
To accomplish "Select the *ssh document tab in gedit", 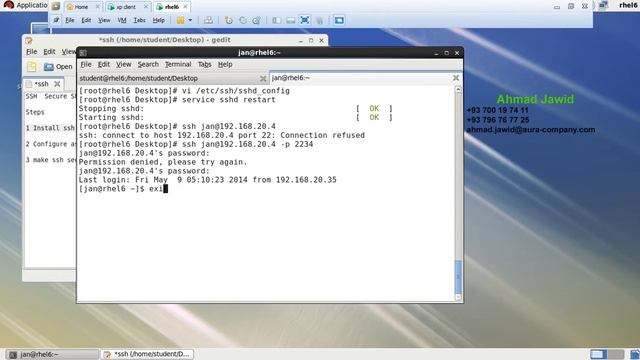I will coord(41,84).
